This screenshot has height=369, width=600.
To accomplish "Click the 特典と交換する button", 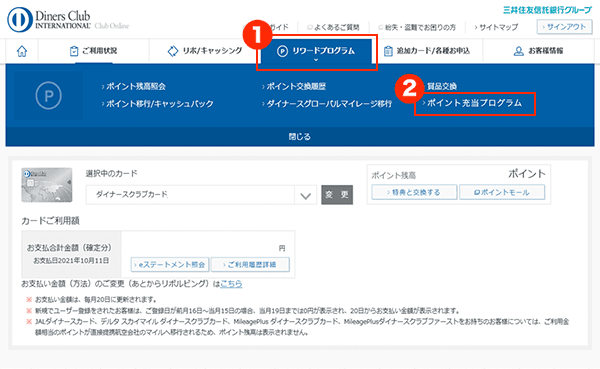I will coord(414,192).
